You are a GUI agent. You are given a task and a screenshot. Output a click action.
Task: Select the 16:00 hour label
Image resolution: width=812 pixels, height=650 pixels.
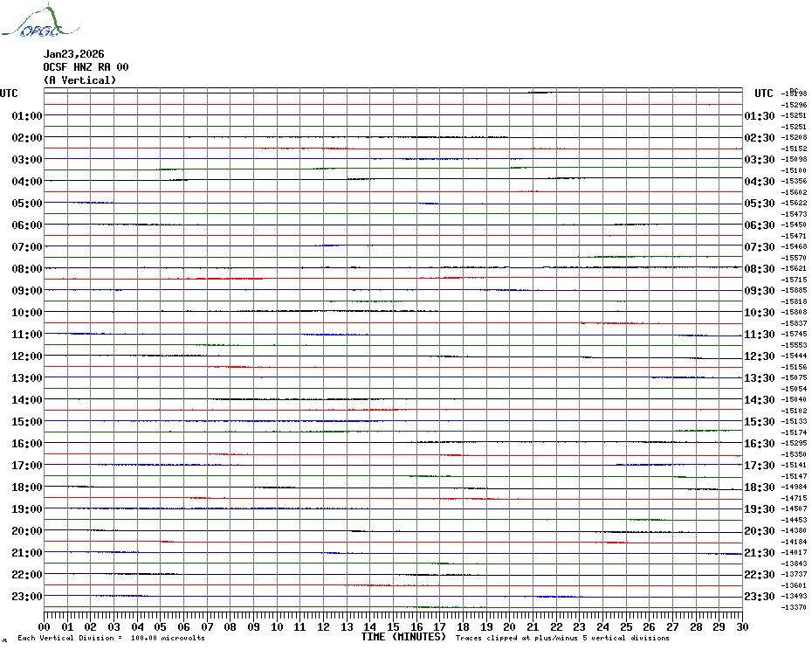pos(27,444)
